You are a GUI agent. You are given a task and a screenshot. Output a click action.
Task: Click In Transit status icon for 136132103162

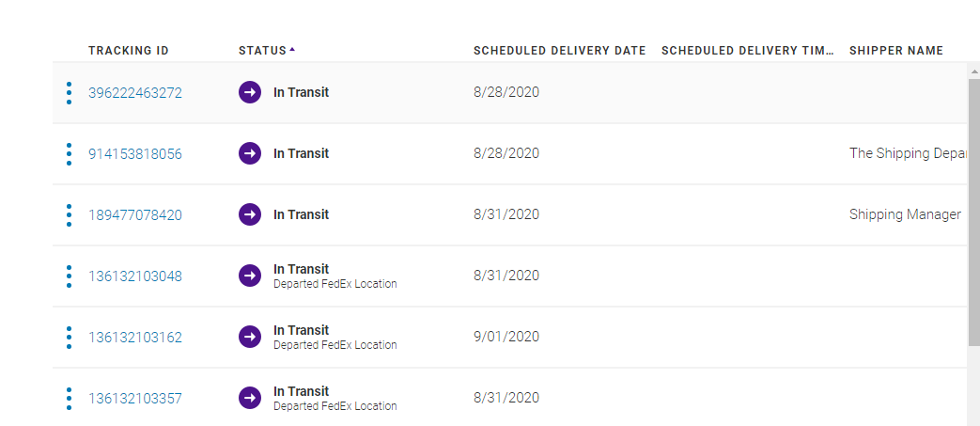click(x=250, y=337)
